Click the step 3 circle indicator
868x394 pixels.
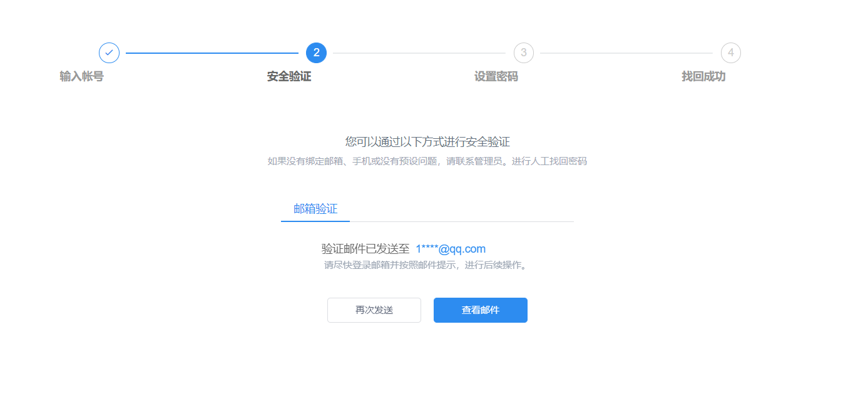pos(523,53)
